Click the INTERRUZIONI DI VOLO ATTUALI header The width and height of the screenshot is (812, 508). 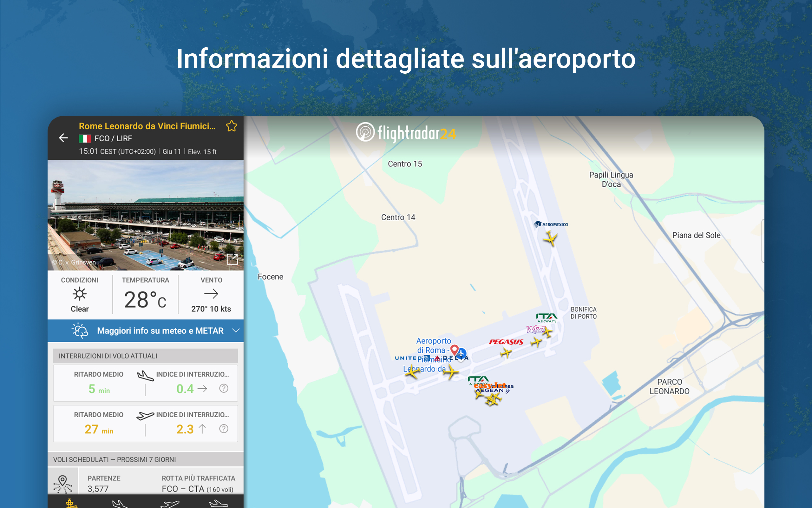click(x=145, y=356)
